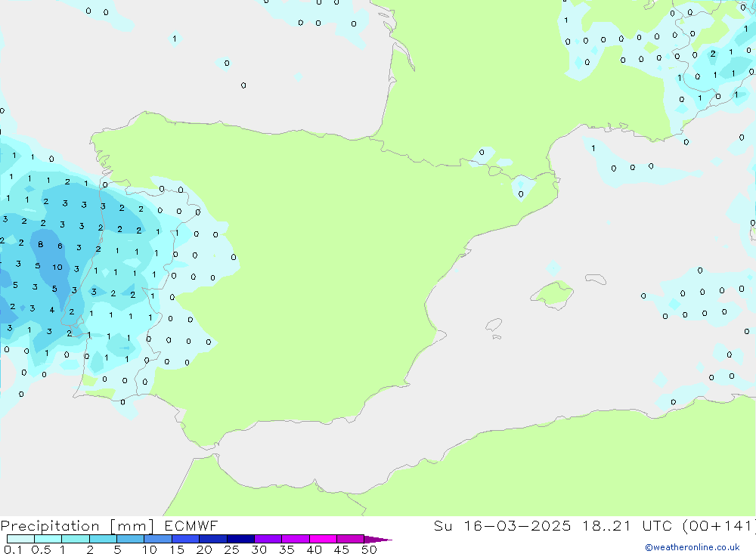Click the '6' mm value in the Atlantic
756x554 pixels.
coord(60,246)
